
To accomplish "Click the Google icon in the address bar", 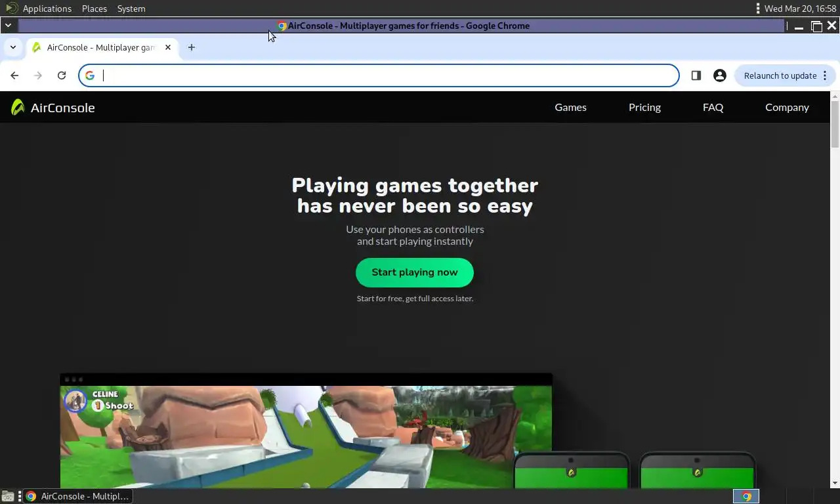I will click(90, 75).
